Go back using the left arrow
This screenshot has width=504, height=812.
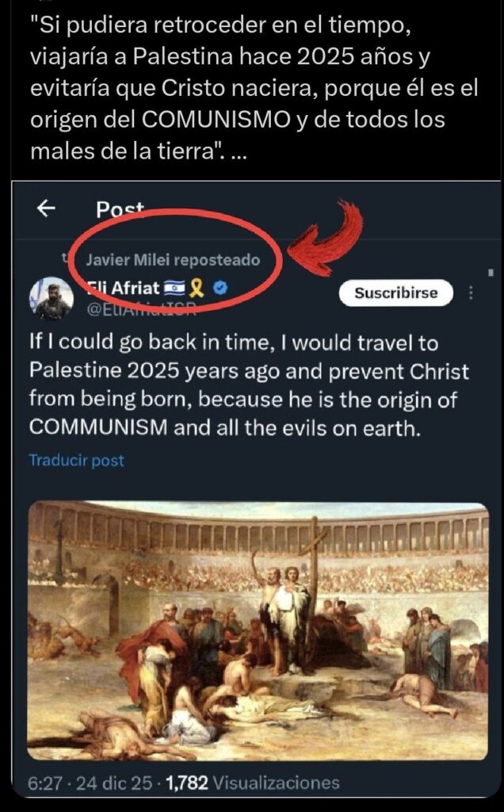(x=47, y=208)
